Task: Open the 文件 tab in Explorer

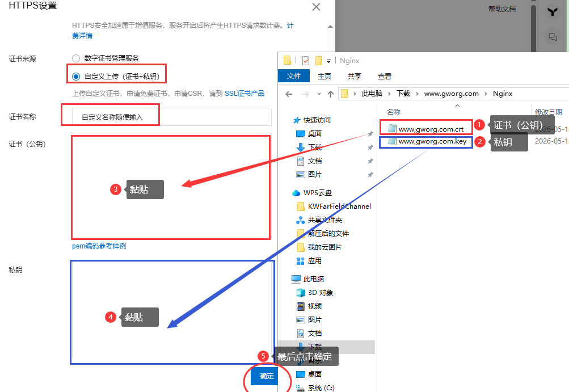Action: (293, 76)
